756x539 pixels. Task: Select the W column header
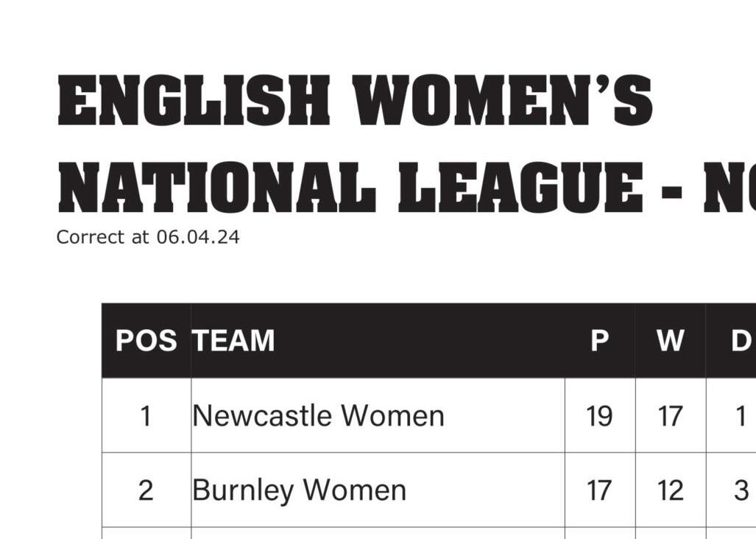[670, 341]
